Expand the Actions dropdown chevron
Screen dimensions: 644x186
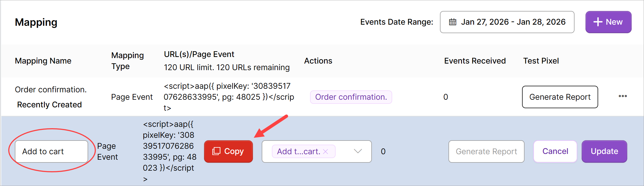(x=358, y=151)
